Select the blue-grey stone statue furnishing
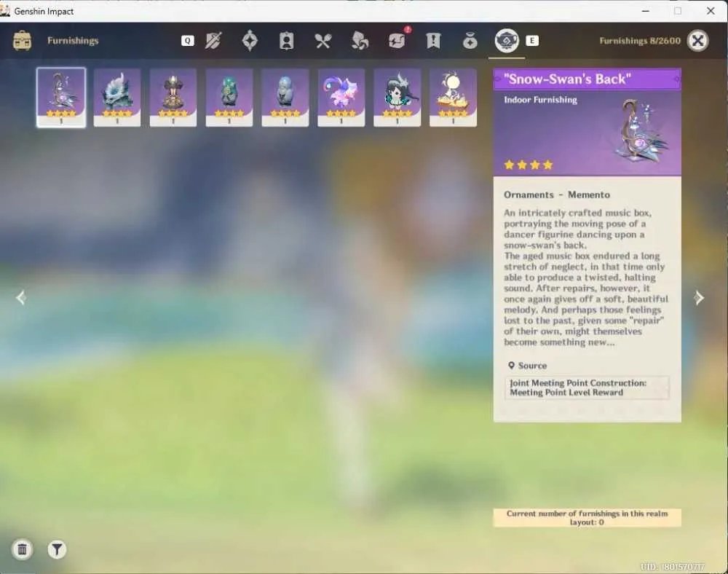This screenshot has width=728, height=574. tap(285, 98)
